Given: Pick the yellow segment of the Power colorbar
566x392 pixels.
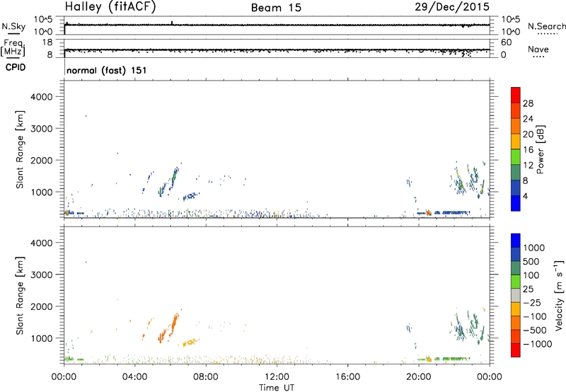Looking at the screenshot, I should pos(516,142).
